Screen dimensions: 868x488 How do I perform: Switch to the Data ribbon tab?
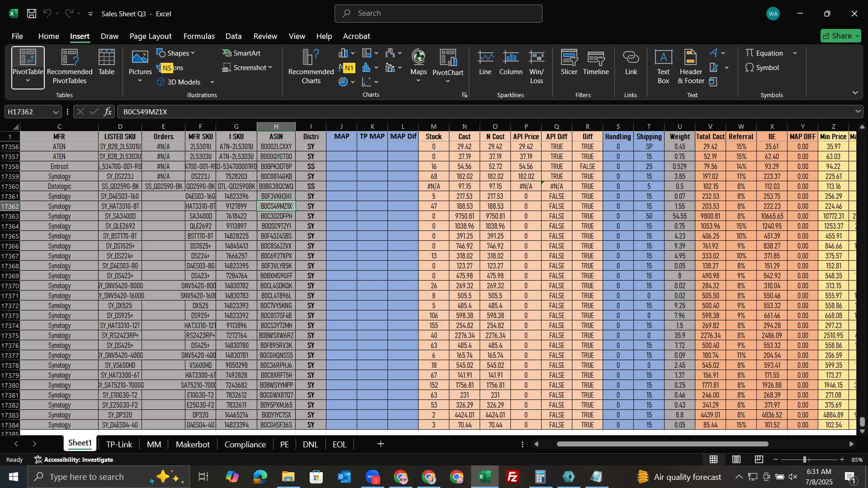click(233, 36)
